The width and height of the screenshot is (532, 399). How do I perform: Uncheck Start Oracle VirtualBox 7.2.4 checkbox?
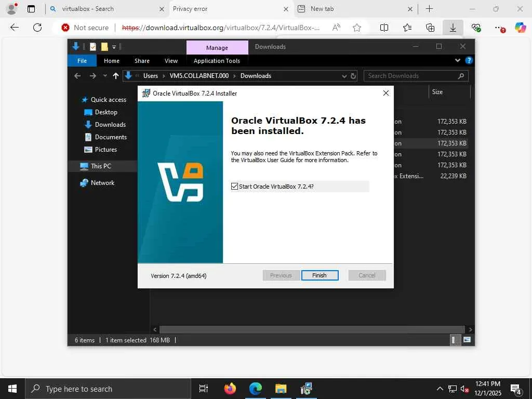point(234,187)
